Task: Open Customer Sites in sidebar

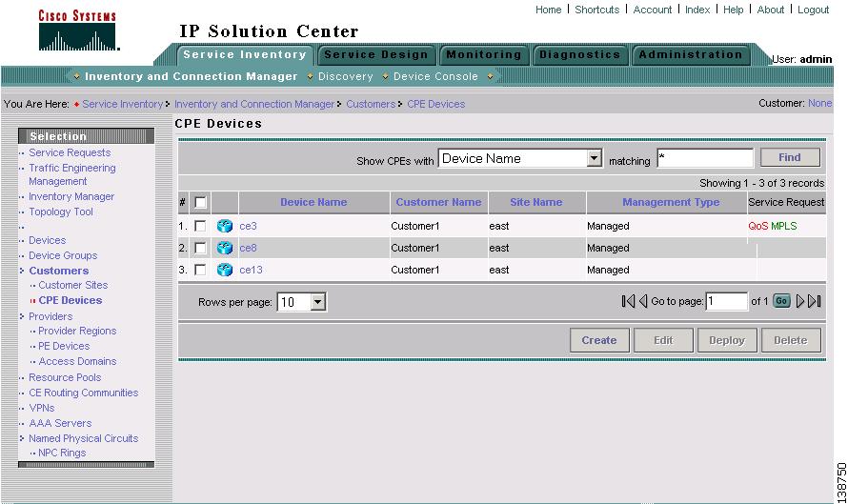Action: tap(73, 285)
